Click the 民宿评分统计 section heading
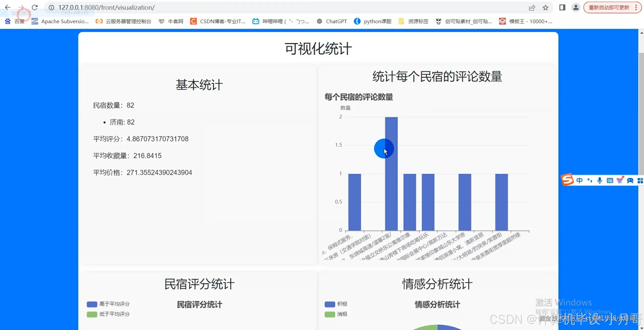The image size is (644, 330). click(199, 284)
